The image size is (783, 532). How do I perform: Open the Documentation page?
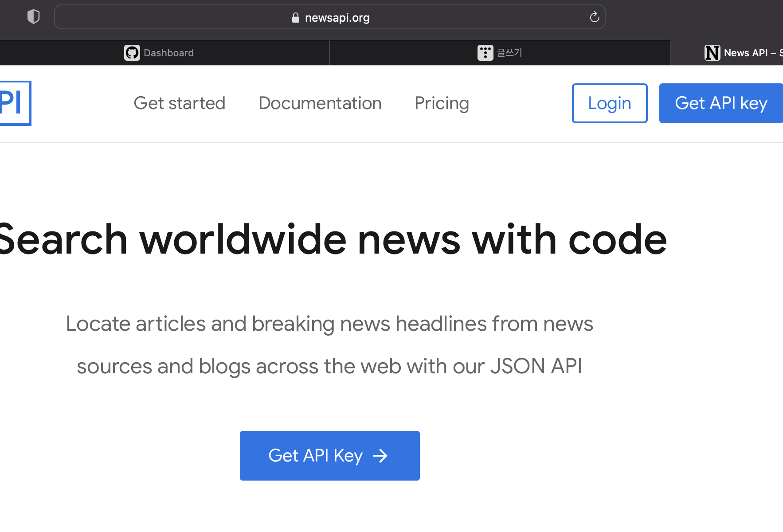[x=320, y=103]
